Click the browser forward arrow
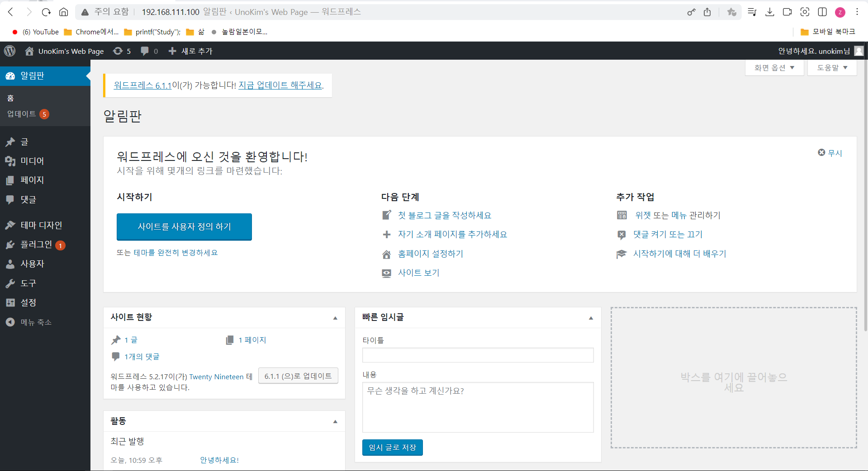This screenshot has height=471, width=868. 28,12
